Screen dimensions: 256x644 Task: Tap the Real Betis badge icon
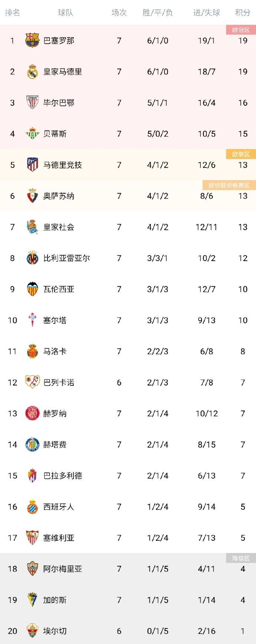[x=32, y=134]
